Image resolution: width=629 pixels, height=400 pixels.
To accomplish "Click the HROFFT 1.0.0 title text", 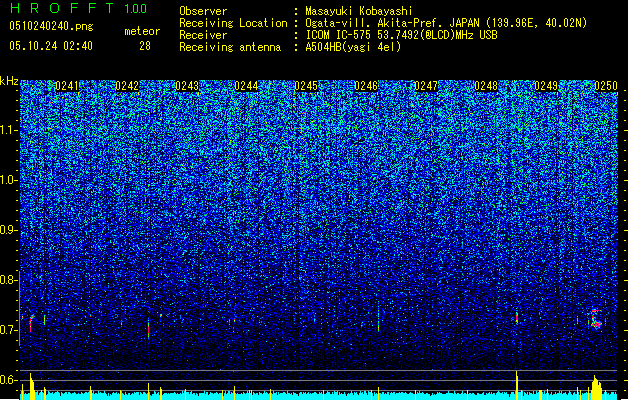I will click(78, 8).
